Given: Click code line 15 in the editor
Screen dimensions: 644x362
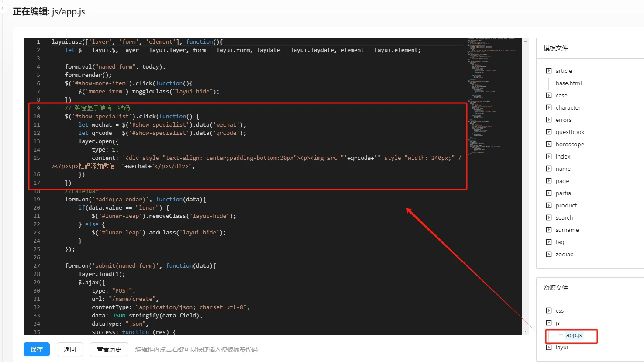Looking at the screenshot, I should pyautogui.click(x=262, y=158).
